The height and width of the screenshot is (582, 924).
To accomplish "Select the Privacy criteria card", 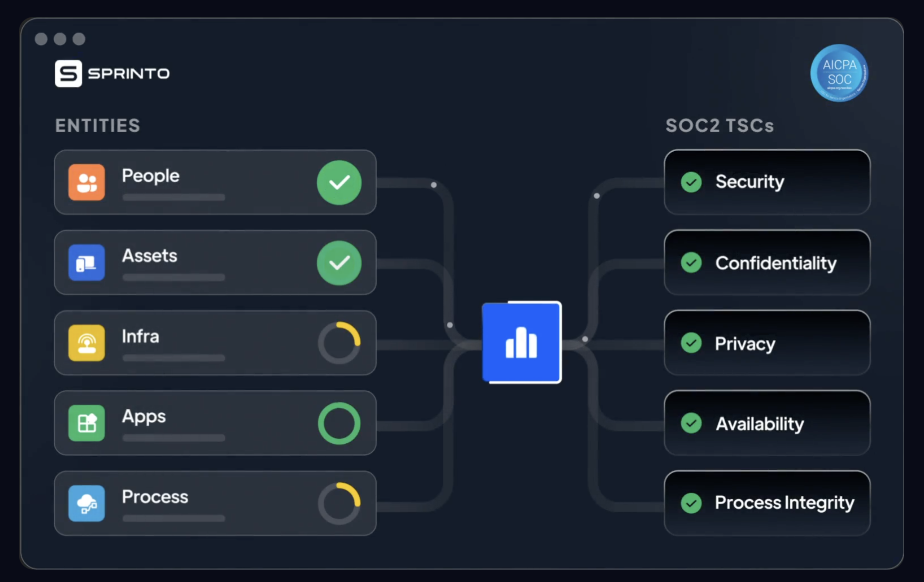I will [767, 343].
